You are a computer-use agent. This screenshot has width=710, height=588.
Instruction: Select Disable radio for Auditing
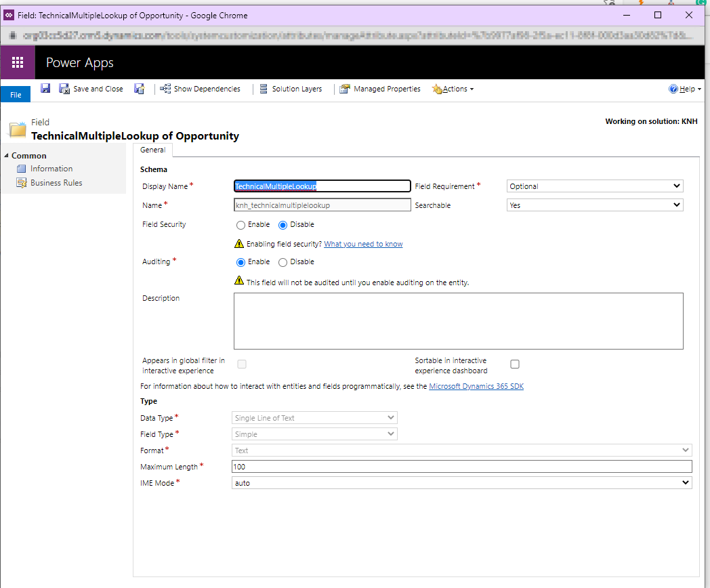tap(283, 262)
